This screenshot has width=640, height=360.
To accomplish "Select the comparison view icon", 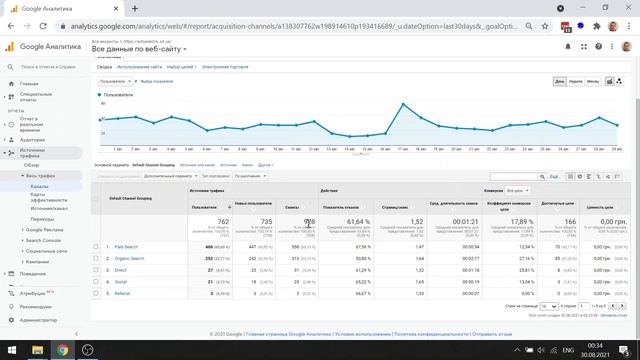I will (x=598, y=176).
